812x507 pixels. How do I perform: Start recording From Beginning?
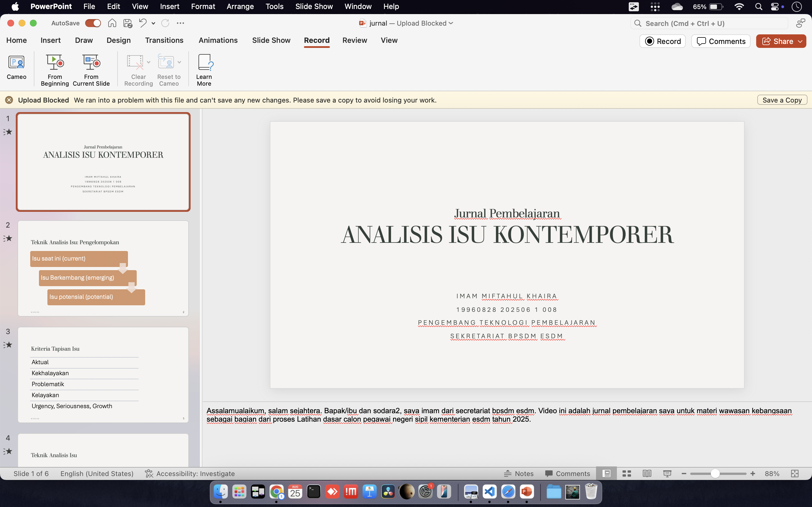click(x=55, y=62)
